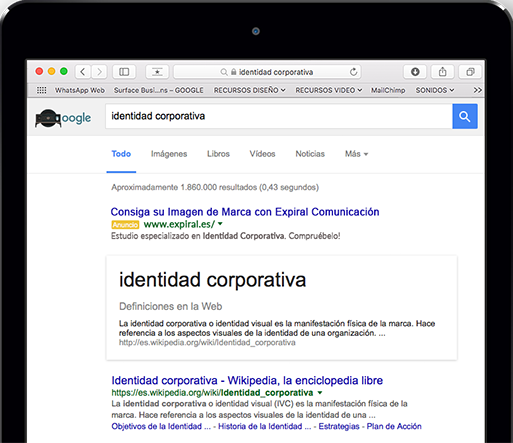Open the SONIDOS bookmarks dropdown
This screenshot has height=443, width=513.
click(x=435, y=90)
